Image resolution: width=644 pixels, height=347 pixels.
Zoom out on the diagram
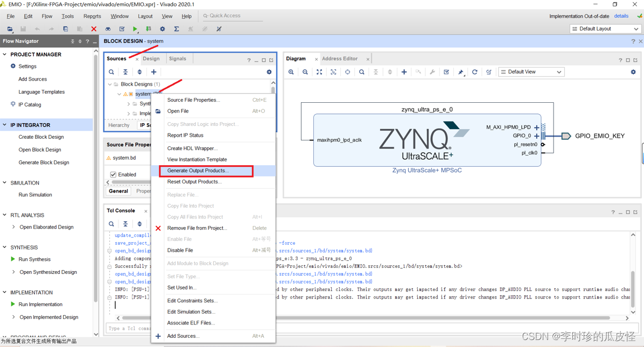[x=305, y=72]
